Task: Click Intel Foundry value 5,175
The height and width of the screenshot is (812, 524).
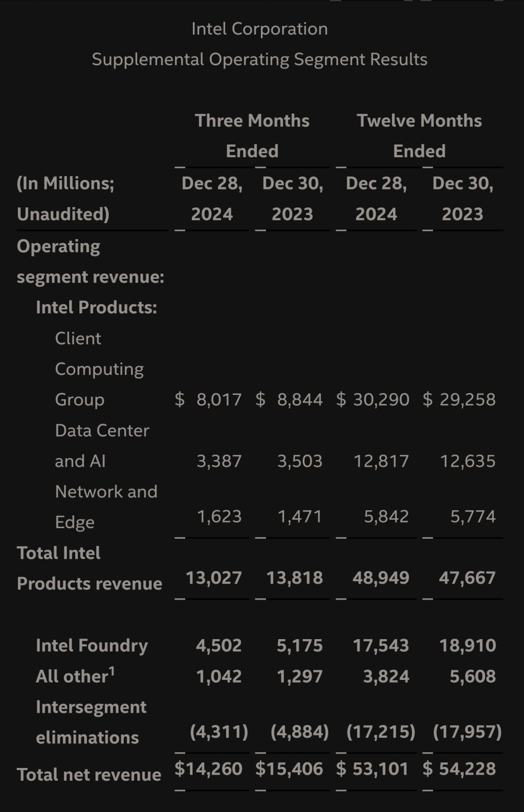Action: pyautogui.click(x=300, y=645)
